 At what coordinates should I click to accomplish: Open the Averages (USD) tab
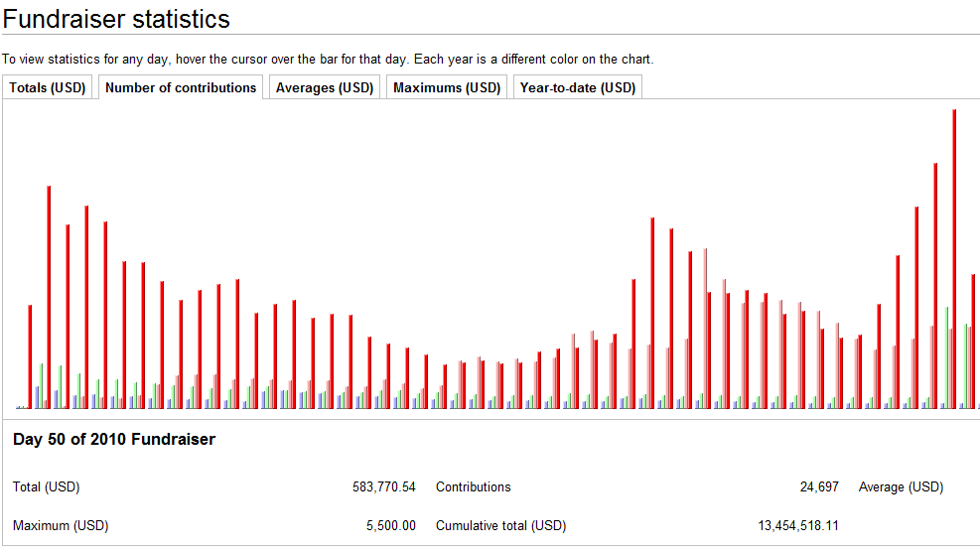pyautogui.click(x=325, y=87)
